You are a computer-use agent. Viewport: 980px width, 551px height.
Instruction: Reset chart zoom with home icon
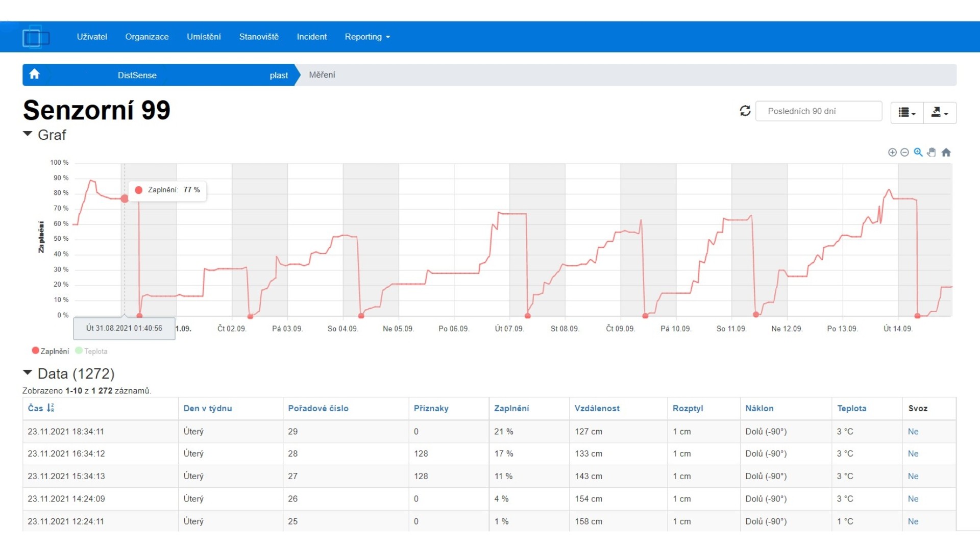[946, 152]
